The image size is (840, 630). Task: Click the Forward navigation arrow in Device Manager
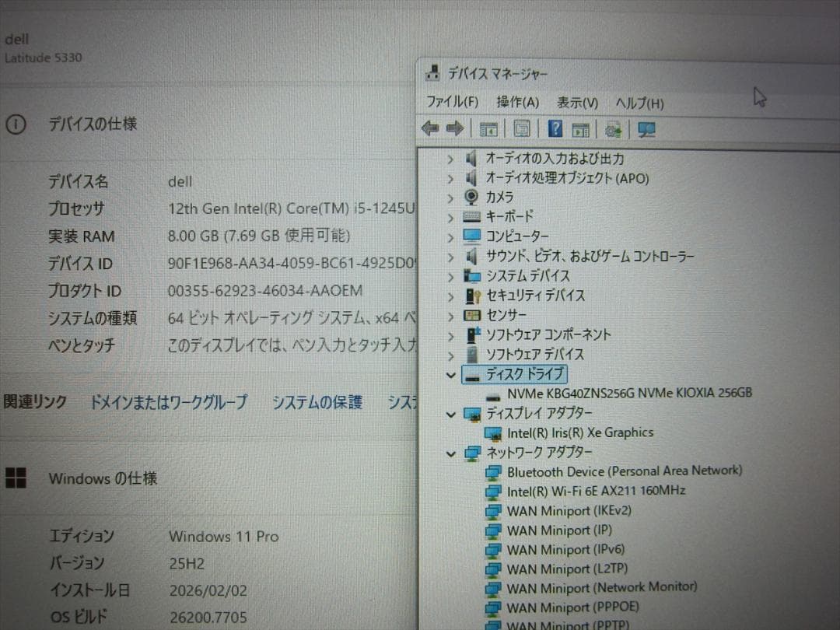tap(455, 128)
